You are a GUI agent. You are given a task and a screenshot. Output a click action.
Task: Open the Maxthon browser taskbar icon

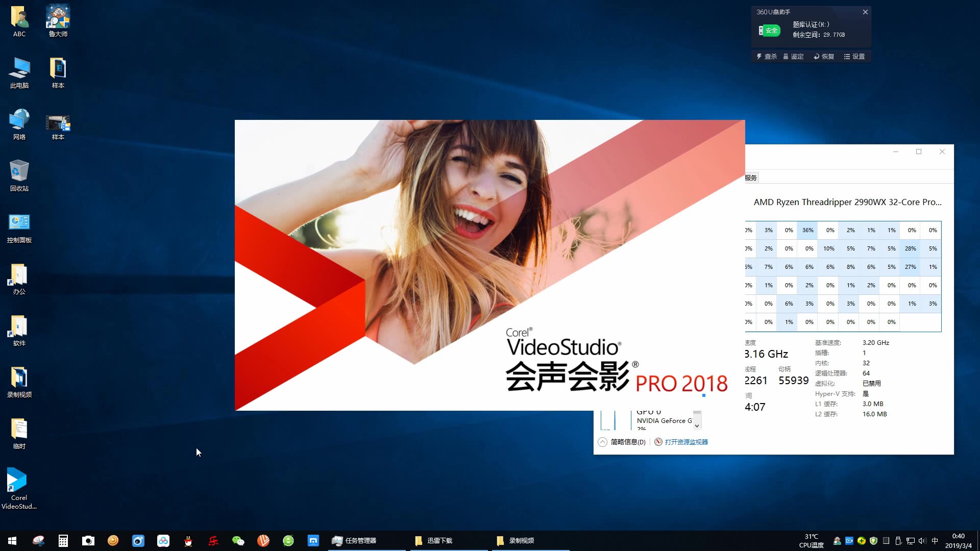click(313, 541)
